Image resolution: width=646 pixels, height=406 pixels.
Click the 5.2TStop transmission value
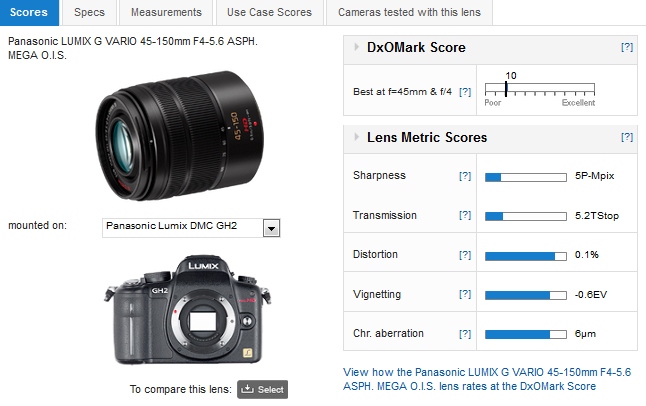[597, 216]
